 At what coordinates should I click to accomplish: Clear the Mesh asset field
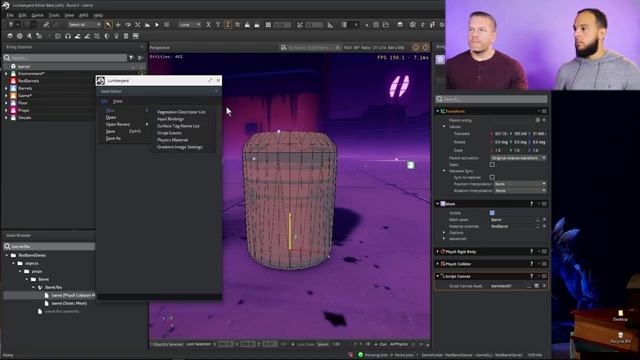pyautogui.click(x=544, y=220)
